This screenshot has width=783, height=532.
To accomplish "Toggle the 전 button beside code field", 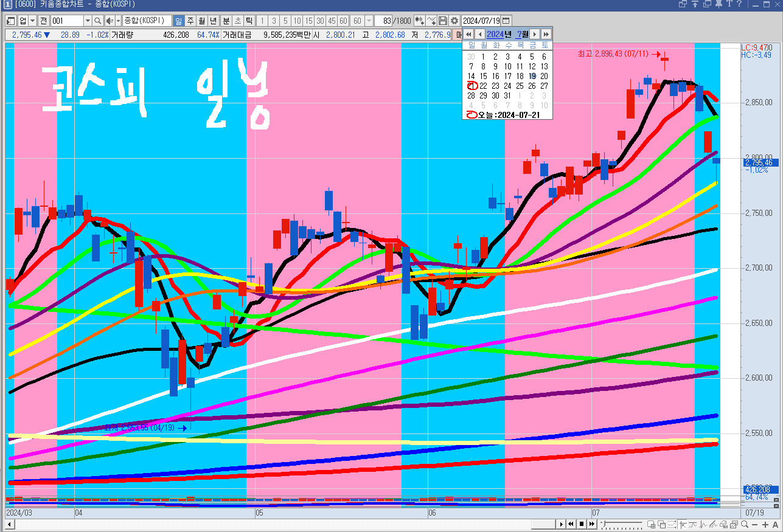I will [x=43, y=21].
